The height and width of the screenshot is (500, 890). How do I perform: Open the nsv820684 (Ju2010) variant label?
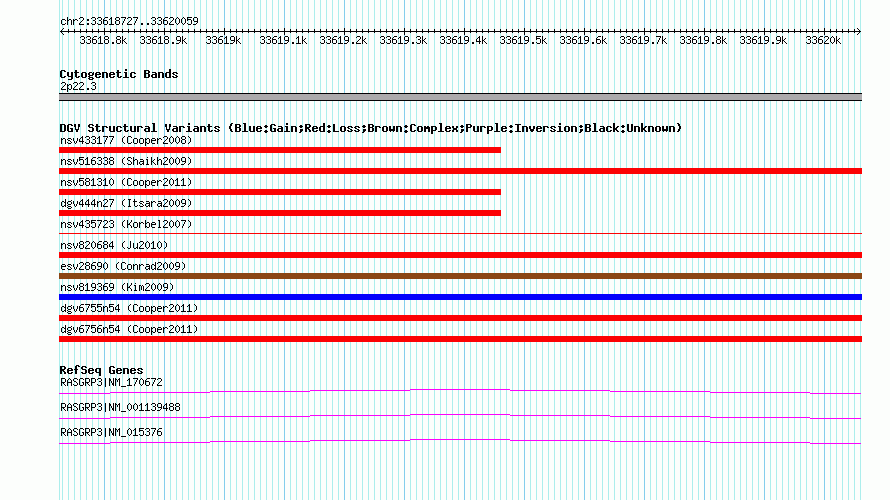[x=114, y=245]
